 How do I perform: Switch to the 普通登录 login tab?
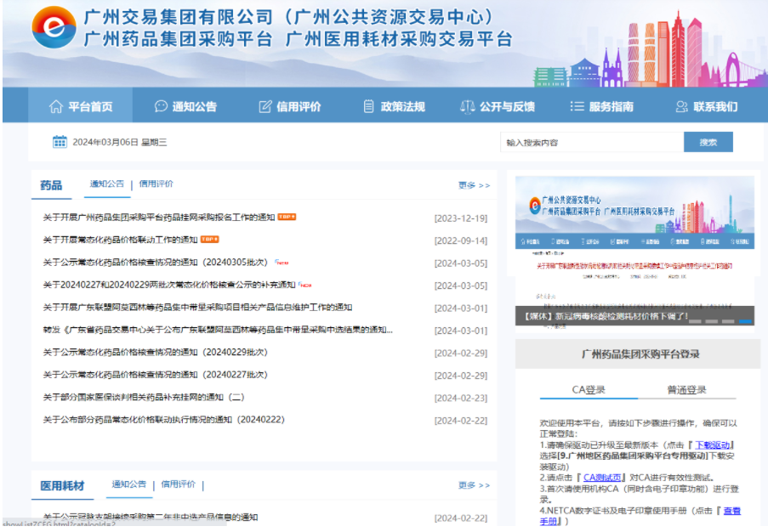[x=686, y=389]
